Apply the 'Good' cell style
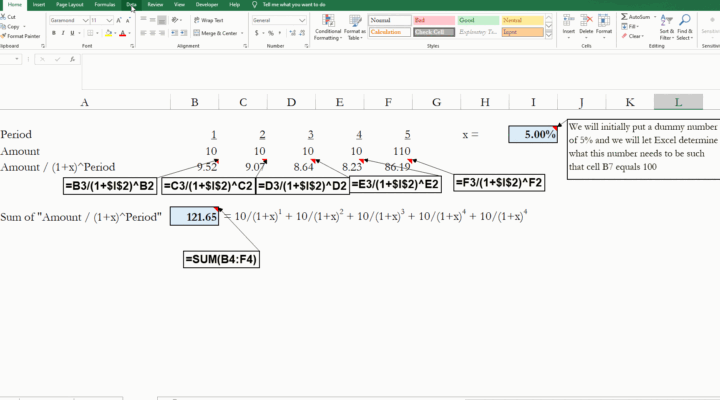This screenshot has width=720, height=400. point(476,20)
